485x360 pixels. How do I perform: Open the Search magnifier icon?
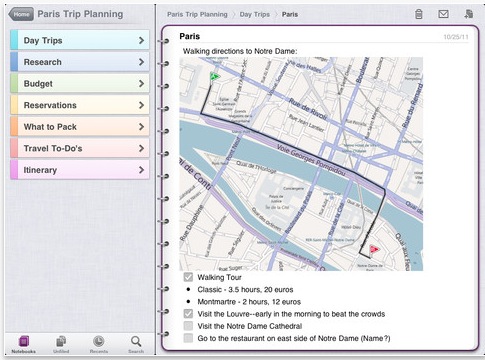point(136,341)
